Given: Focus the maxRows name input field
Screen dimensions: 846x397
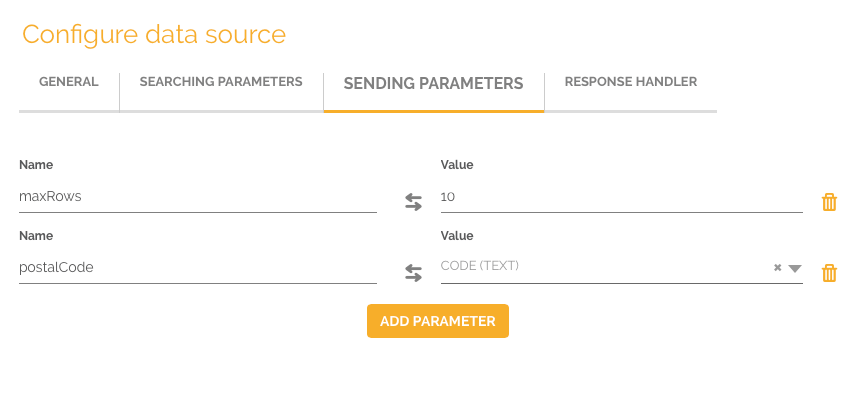Looking at the screenshot, I should 197,197.
